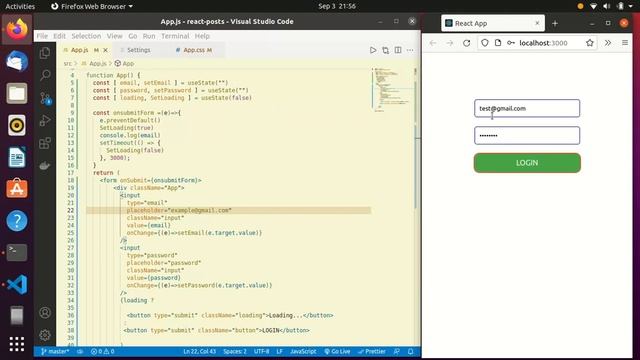The width and height of the screenshot is (640, 360).
Task: Open the Activities overview
Action: click(x=20, y=6)
